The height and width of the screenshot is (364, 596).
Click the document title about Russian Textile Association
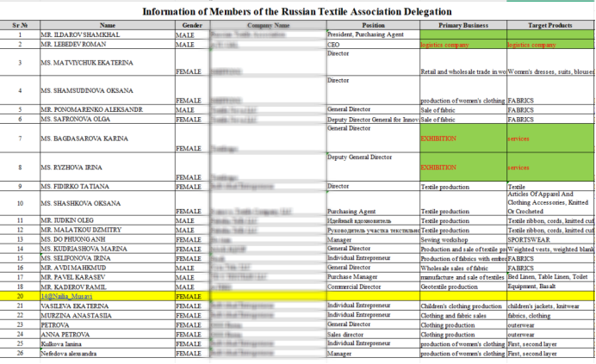pos(296,11)
